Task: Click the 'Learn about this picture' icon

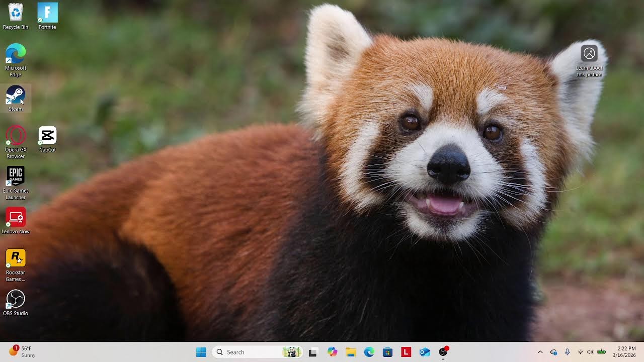Action: click(589, 61)
